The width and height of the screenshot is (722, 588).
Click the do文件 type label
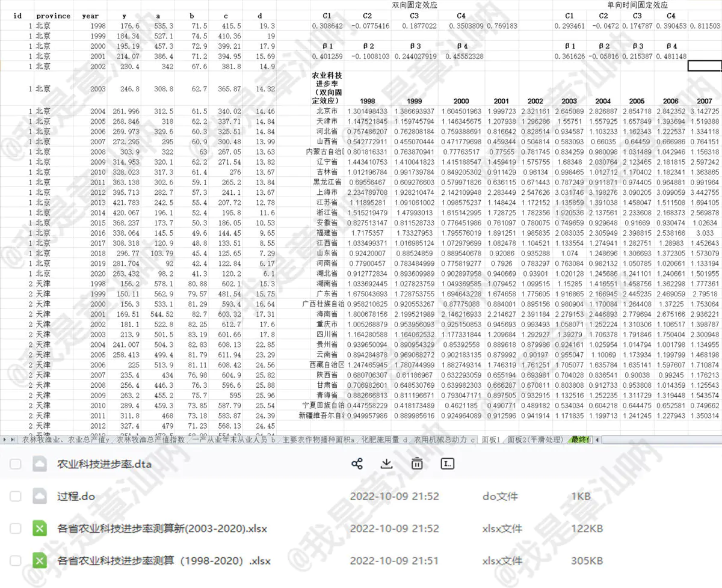pyautogui.click(x=500, y=497)
